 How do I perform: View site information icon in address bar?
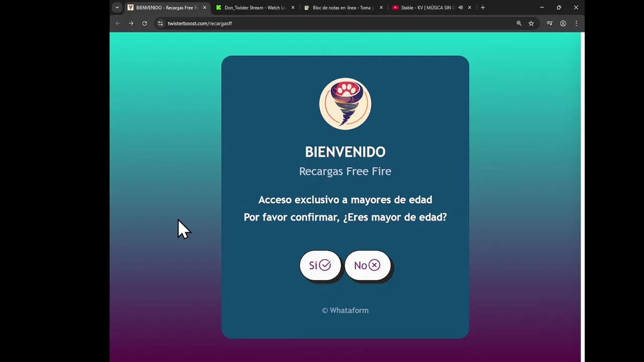pyautogui.click(x=160, y=23)
